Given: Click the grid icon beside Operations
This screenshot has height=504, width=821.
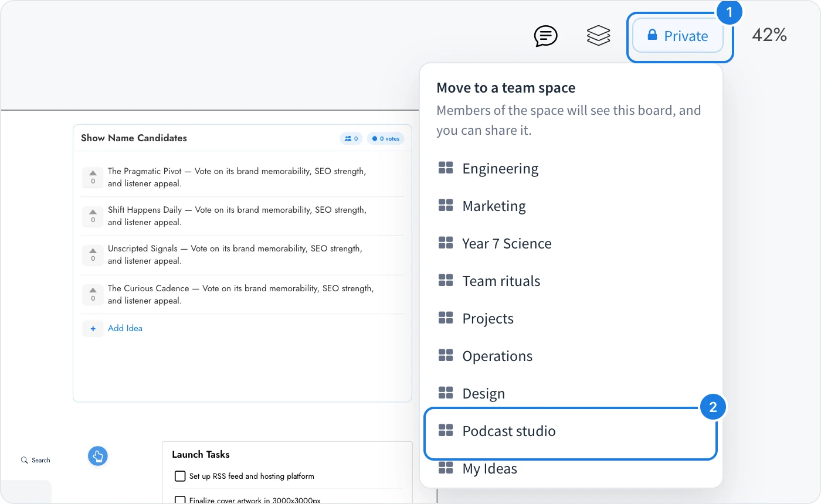Looking at the screenshot, I should click(x=446, y=356).
